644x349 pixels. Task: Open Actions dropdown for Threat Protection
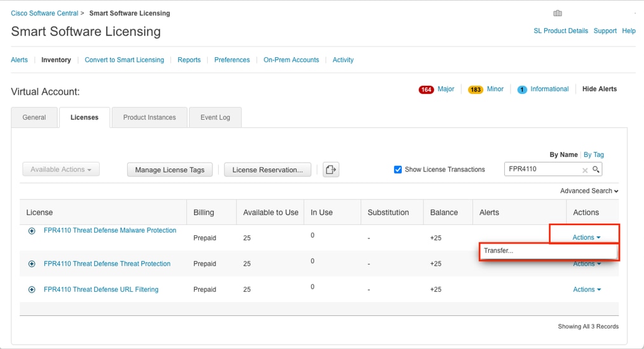click(587, 264)
